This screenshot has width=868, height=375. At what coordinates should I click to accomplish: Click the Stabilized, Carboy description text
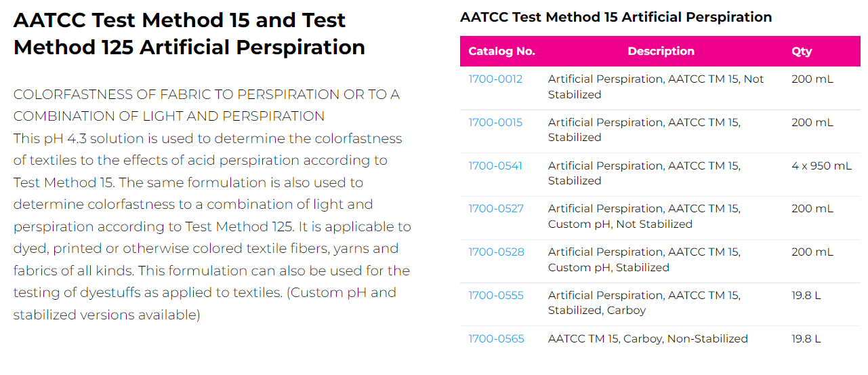644,303
